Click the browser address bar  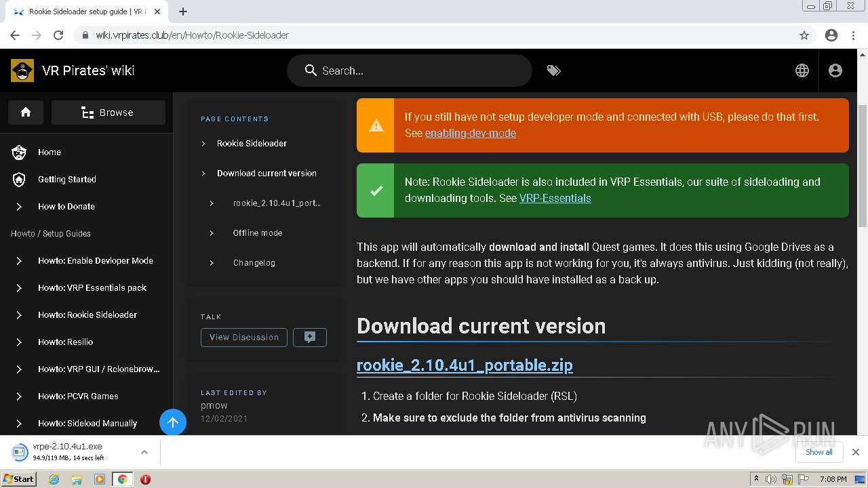(434, 35)
